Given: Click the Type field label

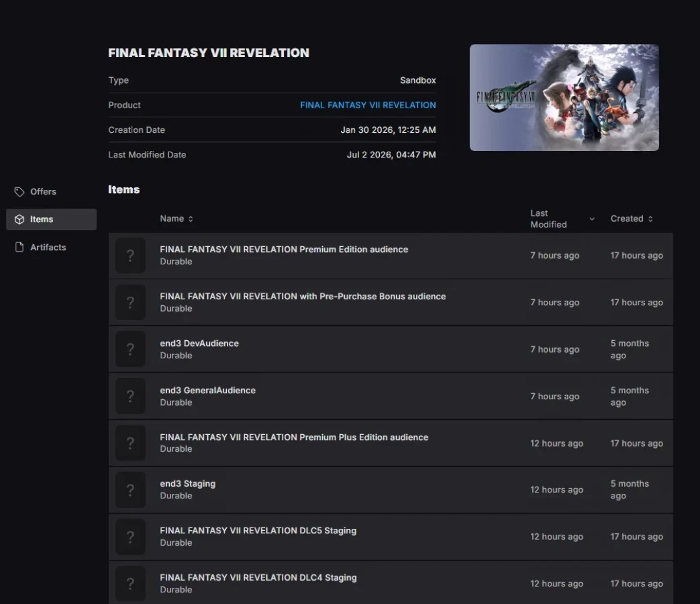Looking at the screenshot, I should tap(119, 80).
